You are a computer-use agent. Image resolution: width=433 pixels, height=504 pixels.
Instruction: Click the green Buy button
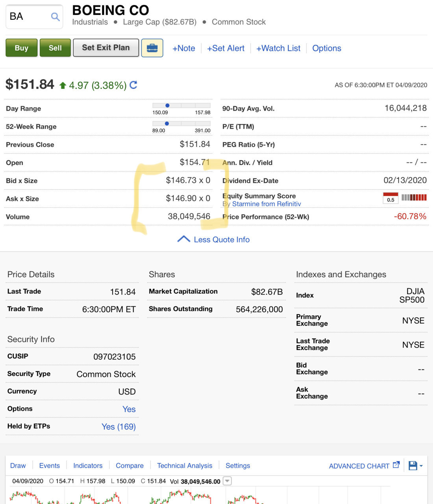point(22,48)
